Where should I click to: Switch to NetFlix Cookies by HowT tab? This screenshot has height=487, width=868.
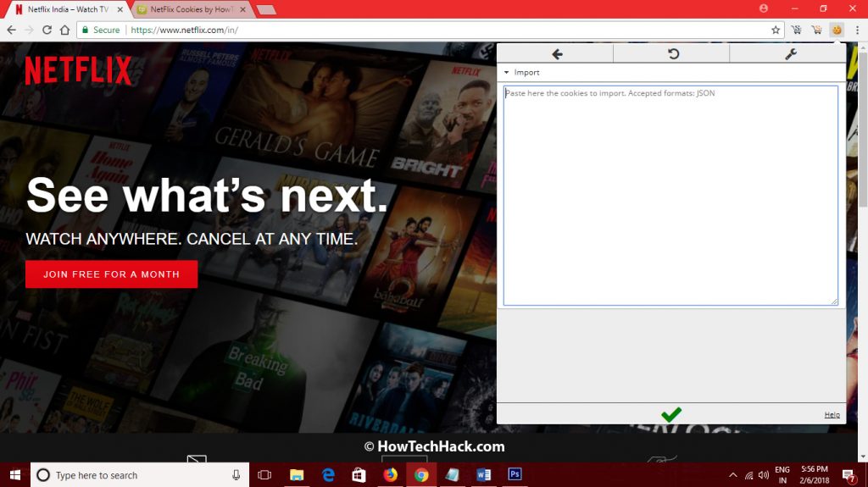coord(192,9)
